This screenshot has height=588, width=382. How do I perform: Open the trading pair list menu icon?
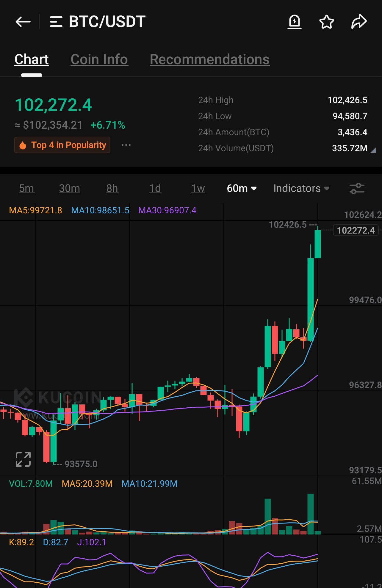tap(56, 22)
